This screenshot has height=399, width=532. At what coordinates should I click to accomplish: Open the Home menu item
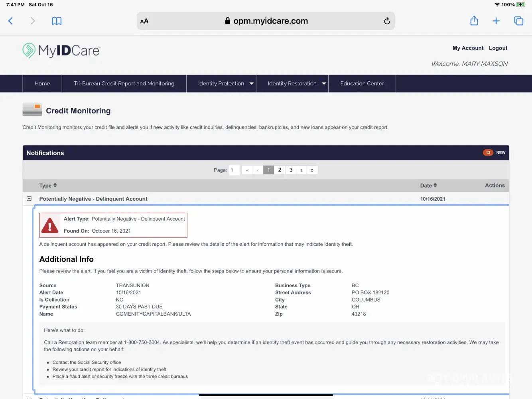pyautogui.click(x=42, y=84)
